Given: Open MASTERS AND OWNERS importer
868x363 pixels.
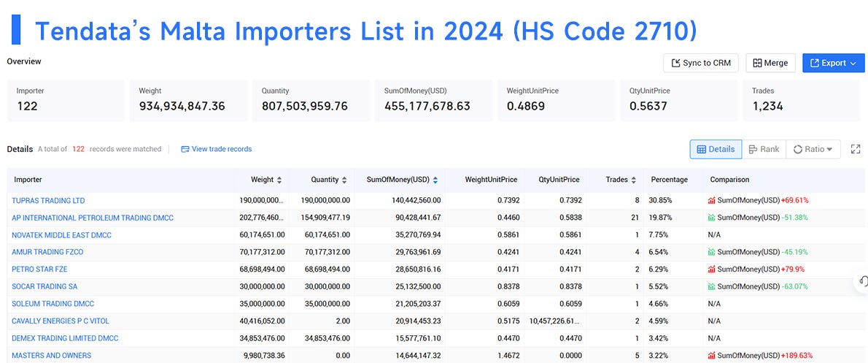Looking at the screenshot, I should click(x=52, y=355).
